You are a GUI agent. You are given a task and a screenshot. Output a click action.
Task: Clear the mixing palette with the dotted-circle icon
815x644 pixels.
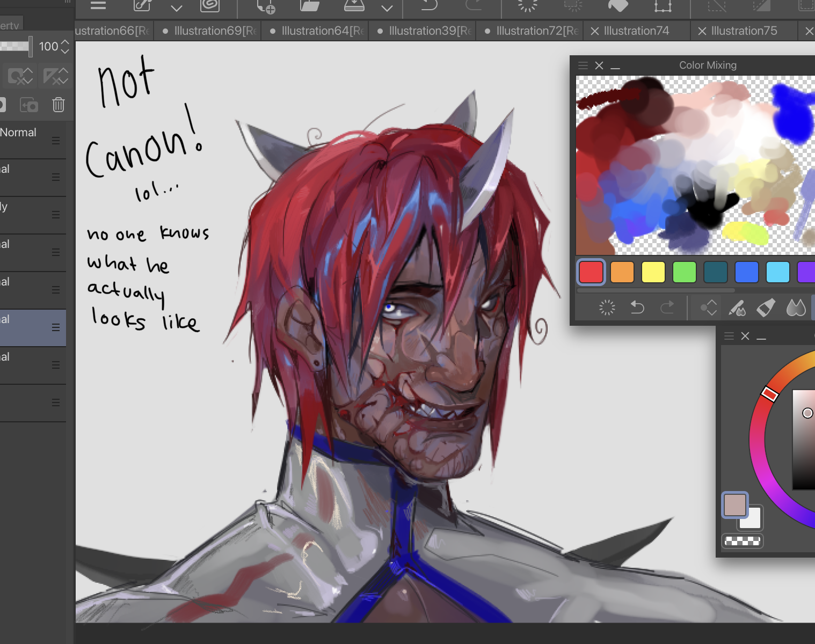pos(607,308)
